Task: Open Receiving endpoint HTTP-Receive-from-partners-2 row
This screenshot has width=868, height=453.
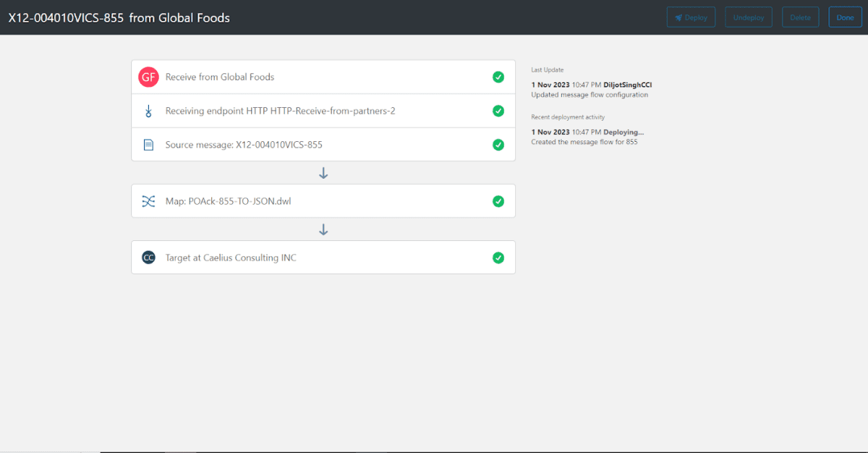Action: click(323, 111)
